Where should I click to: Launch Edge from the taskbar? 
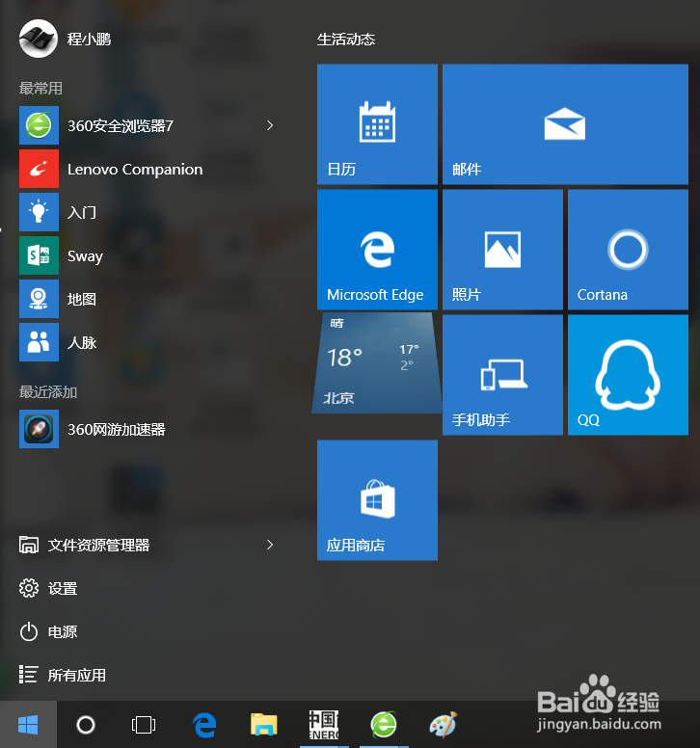coord(204,725)
